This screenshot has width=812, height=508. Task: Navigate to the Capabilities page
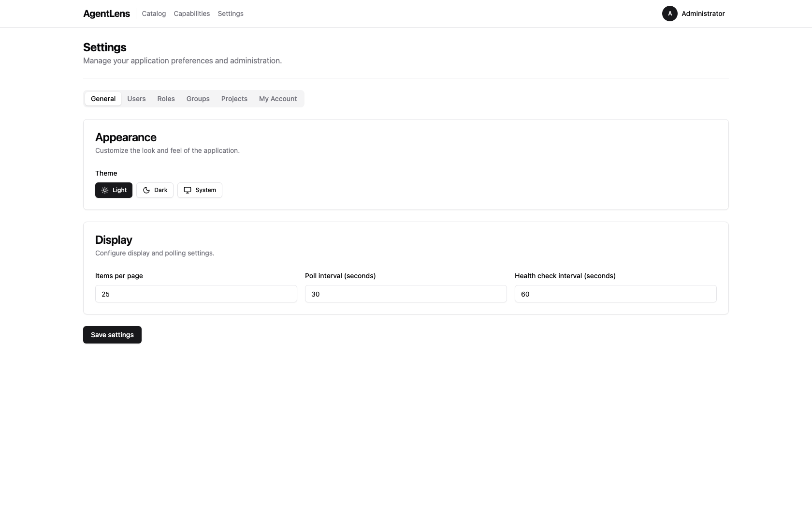[x=191, y=14]
